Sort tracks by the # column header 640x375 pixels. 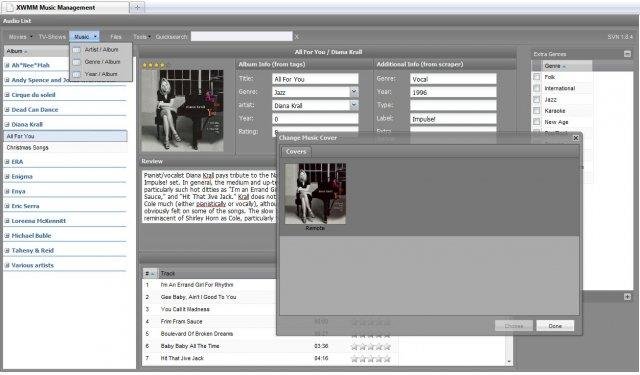pyautogui.click(x=149, y=273)
